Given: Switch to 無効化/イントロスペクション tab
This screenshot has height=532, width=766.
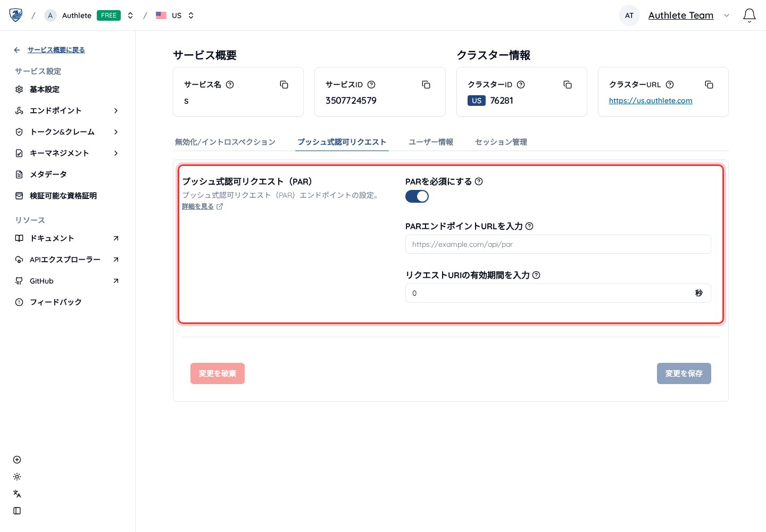Looking at the screenshot, I should tap(225, 142).
